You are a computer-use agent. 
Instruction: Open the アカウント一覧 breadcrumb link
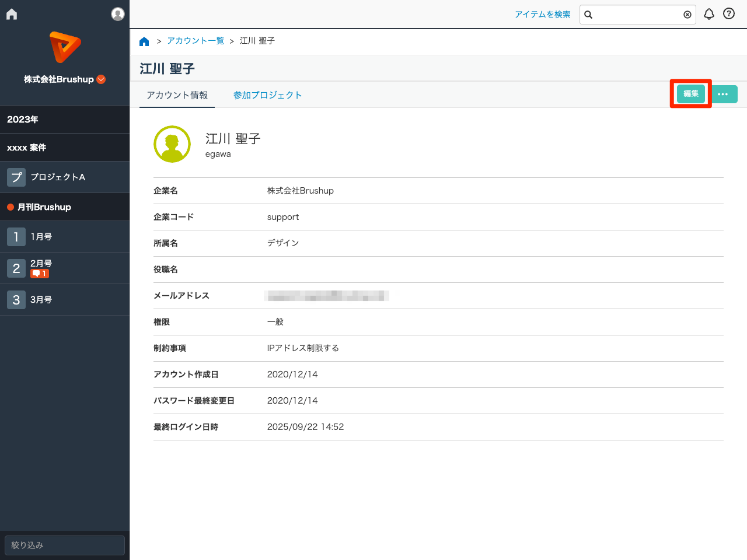point(195,41)
